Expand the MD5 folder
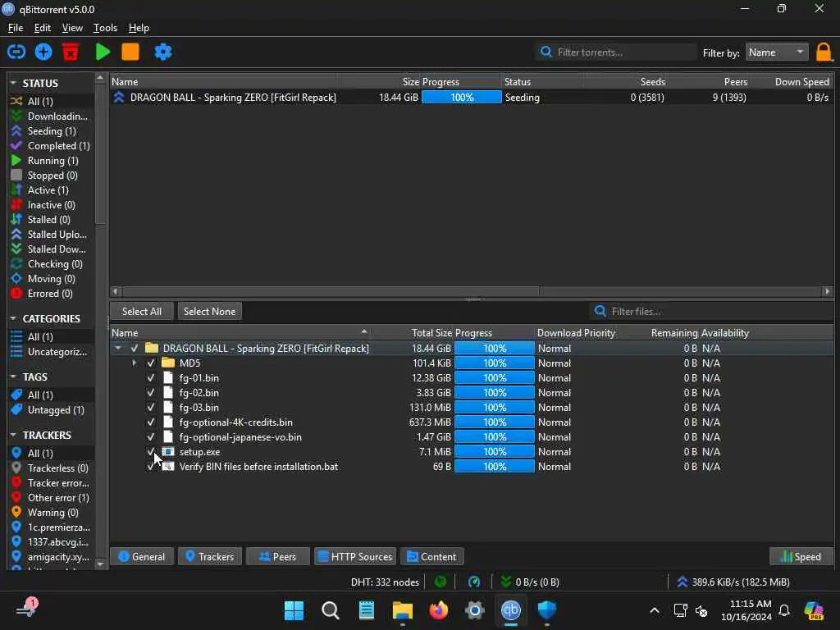Screen dimensions: 840x630 coord(134,363)
